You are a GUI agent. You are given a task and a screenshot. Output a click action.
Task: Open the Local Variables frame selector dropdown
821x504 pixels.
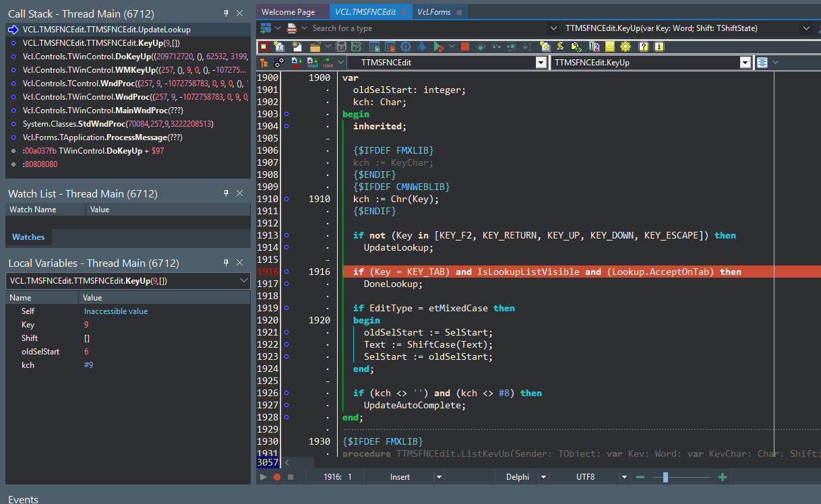pos(244,280)
